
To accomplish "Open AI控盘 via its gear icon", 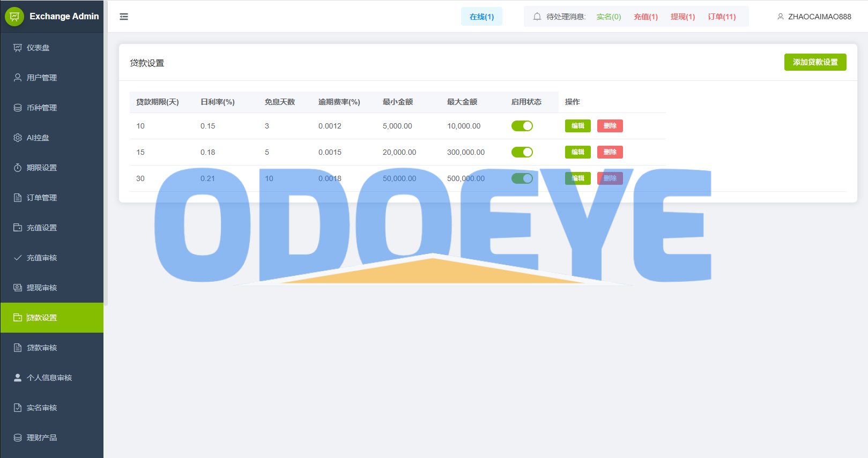I will (18, 138).
